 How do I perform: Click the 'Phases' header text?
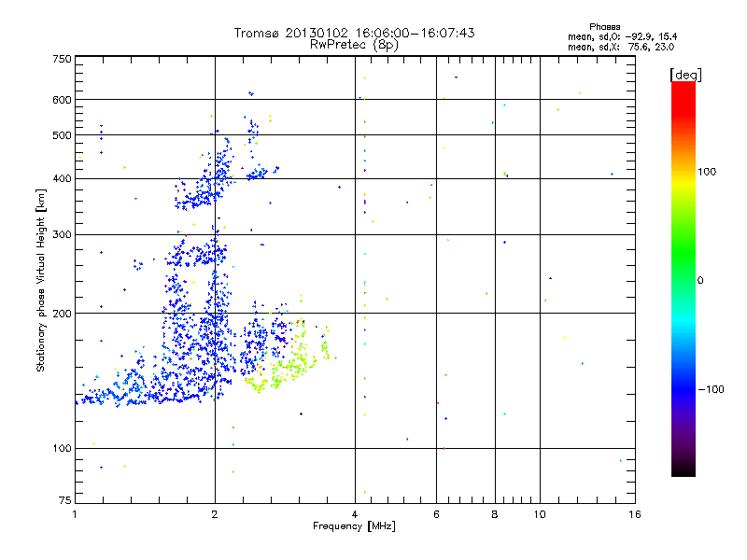(604, 27)
